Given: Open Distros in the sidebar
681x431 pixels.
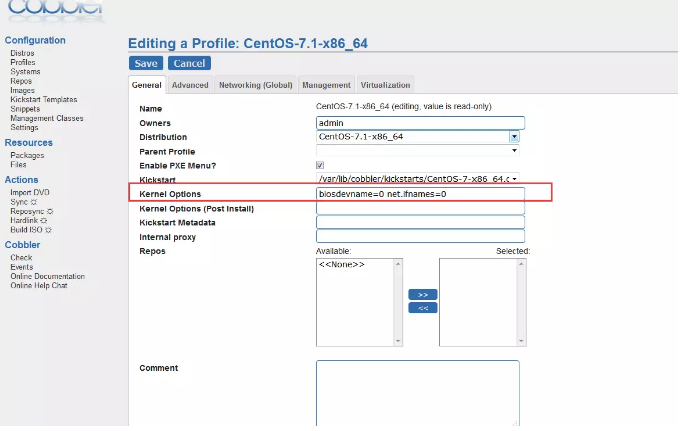Looking at the screenshot, I should click(22, 53).
